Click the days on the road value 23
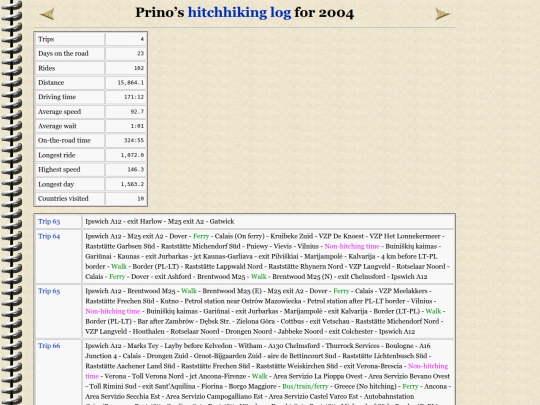540x405 pixels. 141,53
